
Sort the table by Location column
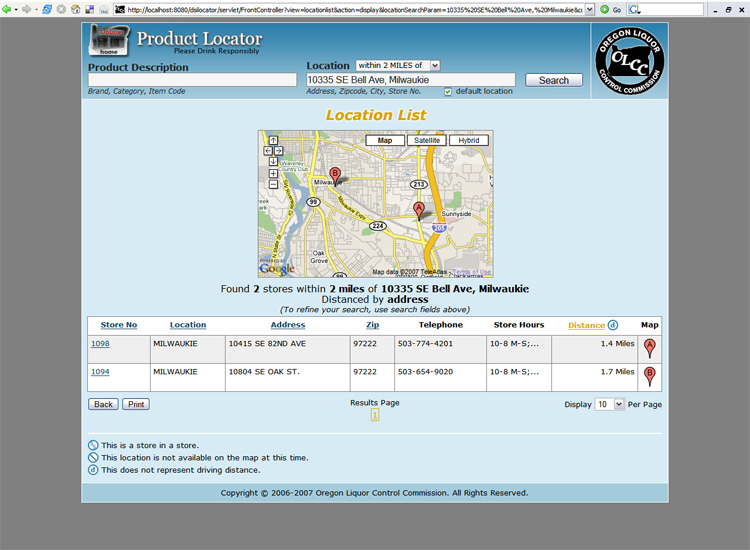click(x=188, y=325)
